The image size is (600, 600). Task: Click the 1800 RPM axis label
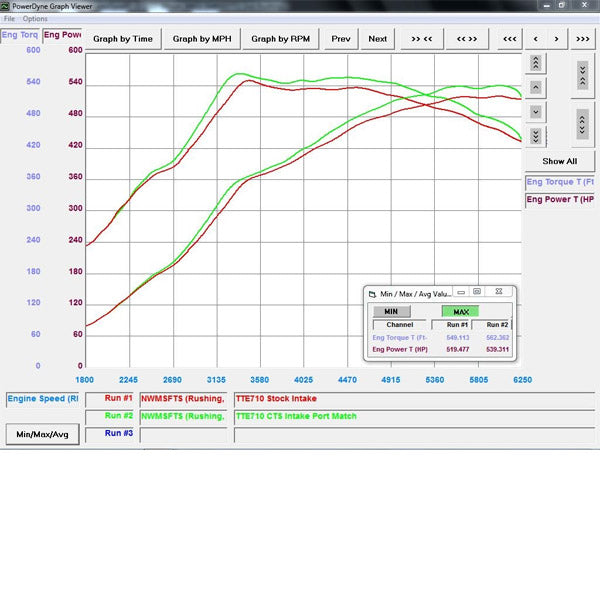pos(85,380)
